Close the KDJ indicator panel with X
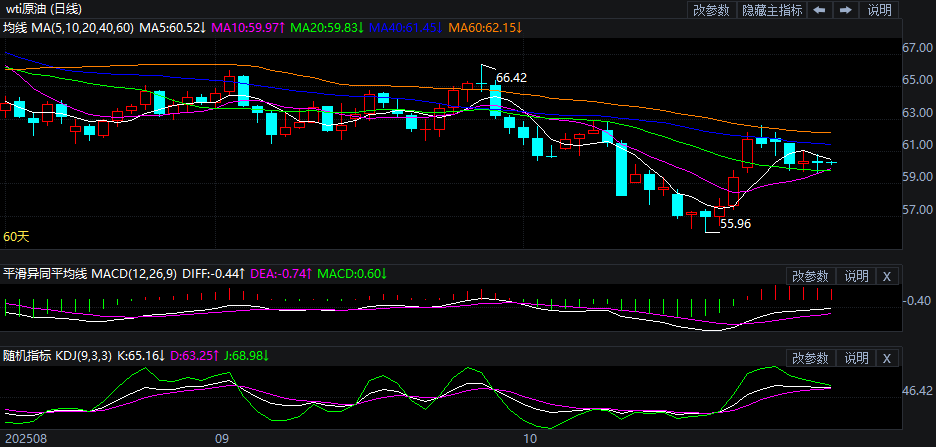This screenshot has height=447, width=936. (x=887, y=358)
